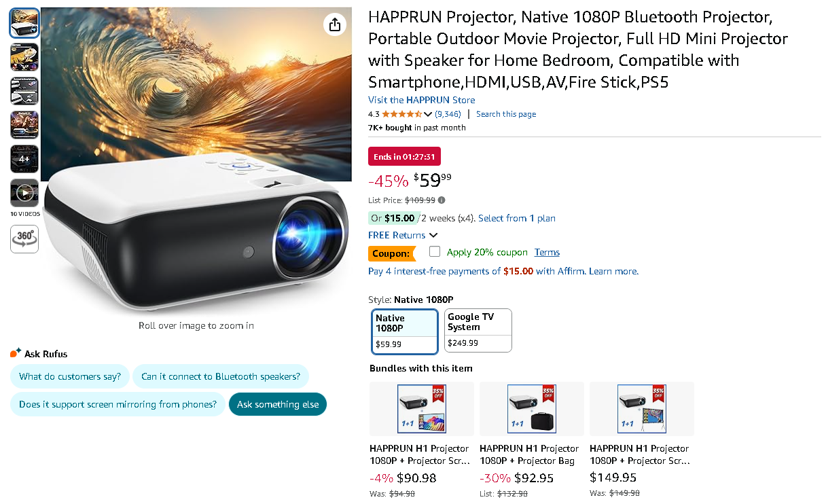This screenshot has height=504, width=826.
Task: Click the 4+ images thumbnail icon
Action: (24, 158)
